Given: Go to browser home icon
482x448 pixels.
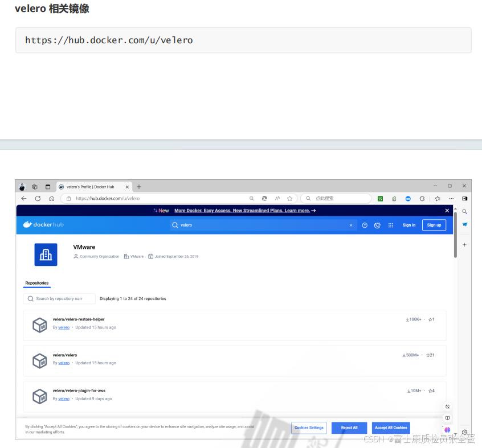Looking at the screenshot, I should (x=52, y=198).
